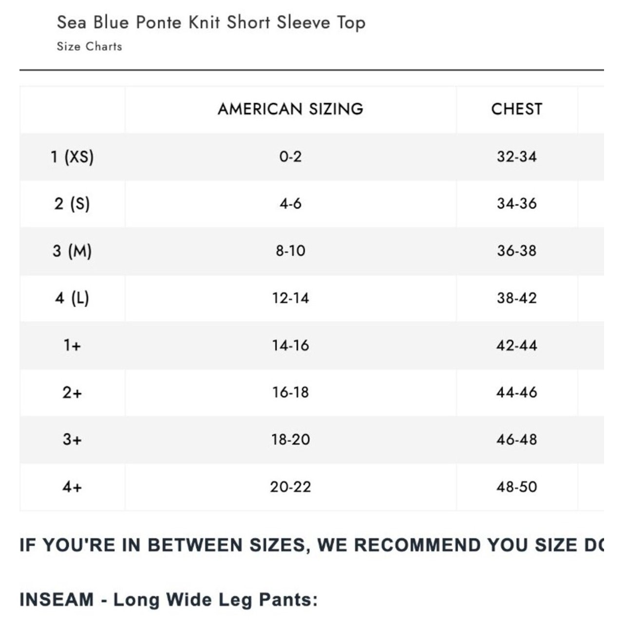Click the 2+ size row label
The height and width of the screenshot is (644, 644).
(72, 392)
